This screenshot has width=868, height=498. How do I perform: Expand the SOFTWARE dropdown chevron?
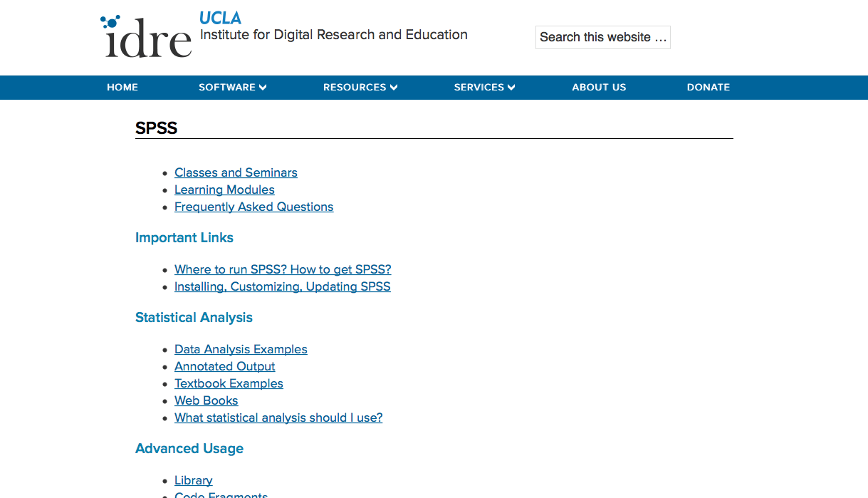263,88
